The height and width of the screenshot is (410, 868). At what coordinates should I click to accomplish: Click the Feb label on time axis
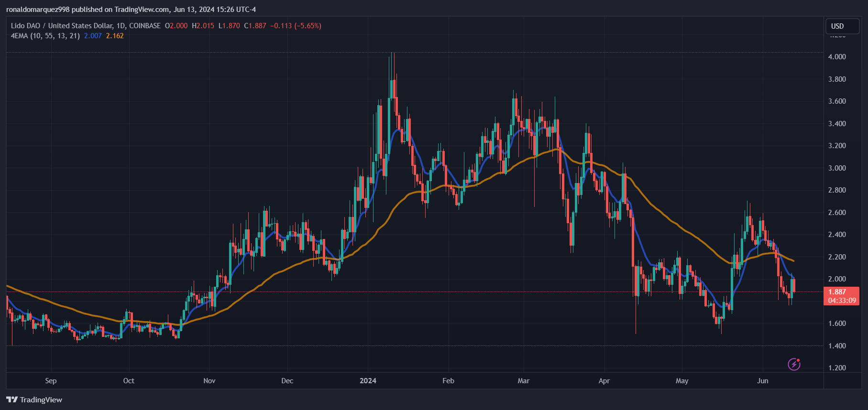tap(448, 381)
